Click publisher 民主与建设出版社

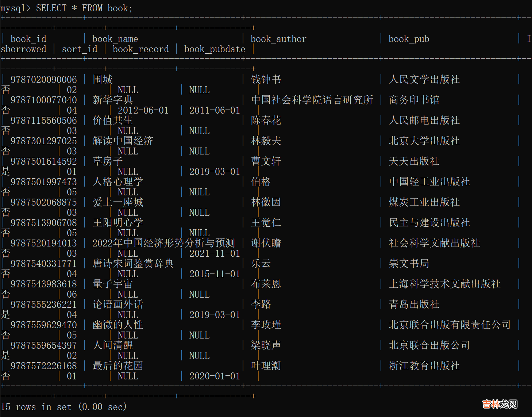tap(429, 223)
